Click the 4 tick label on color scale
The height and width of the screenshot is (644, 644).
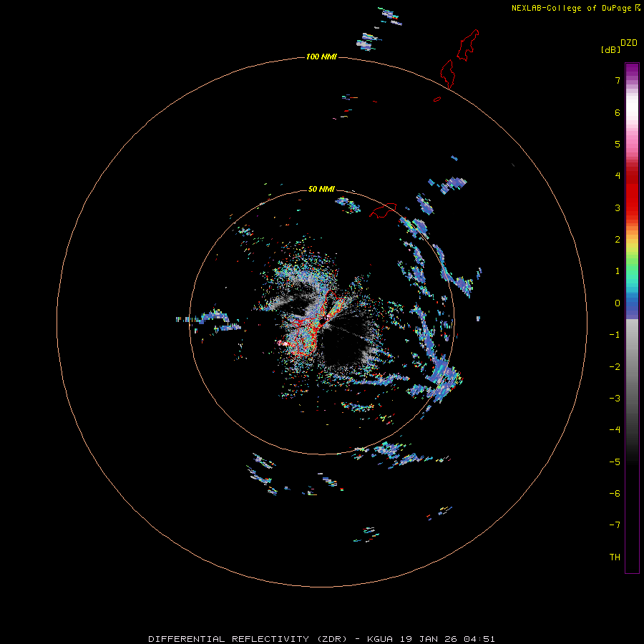618,176
